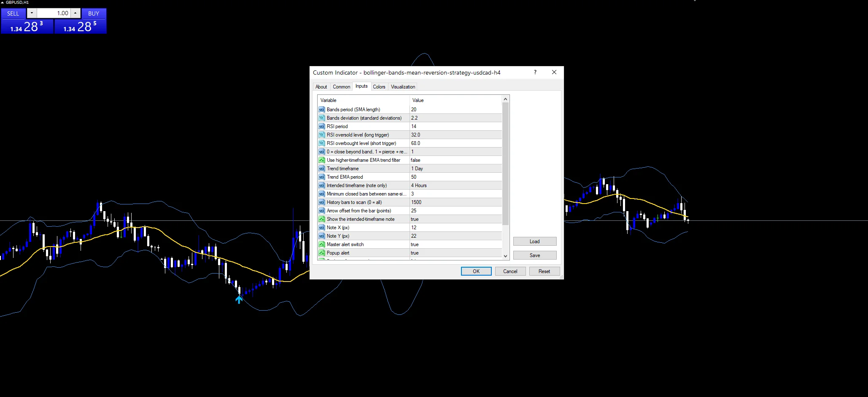Viewport: 868px width, 397px height.
Task: Open the Visualization tab
Action: [x=403, y=87]
